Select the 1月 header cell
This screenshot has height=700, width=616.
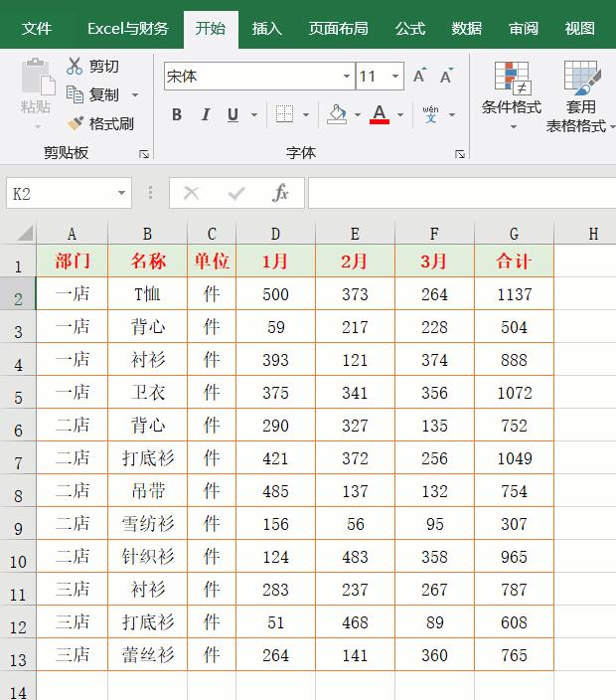[275, 261]
